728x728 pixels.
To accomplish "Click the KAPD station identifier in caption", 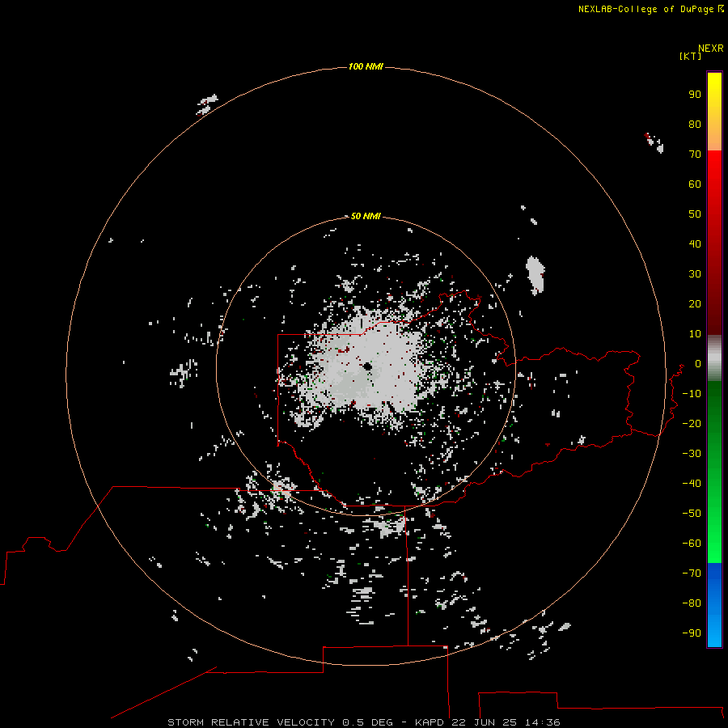I will pyautogui.click(x=430, y=722).
